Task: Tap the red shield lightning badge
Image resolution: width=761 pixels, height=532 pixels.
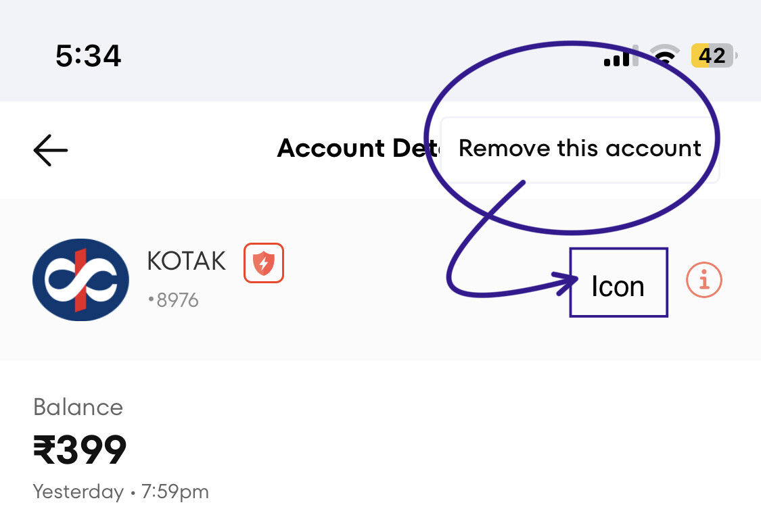Action: click(x=264, y=263)
